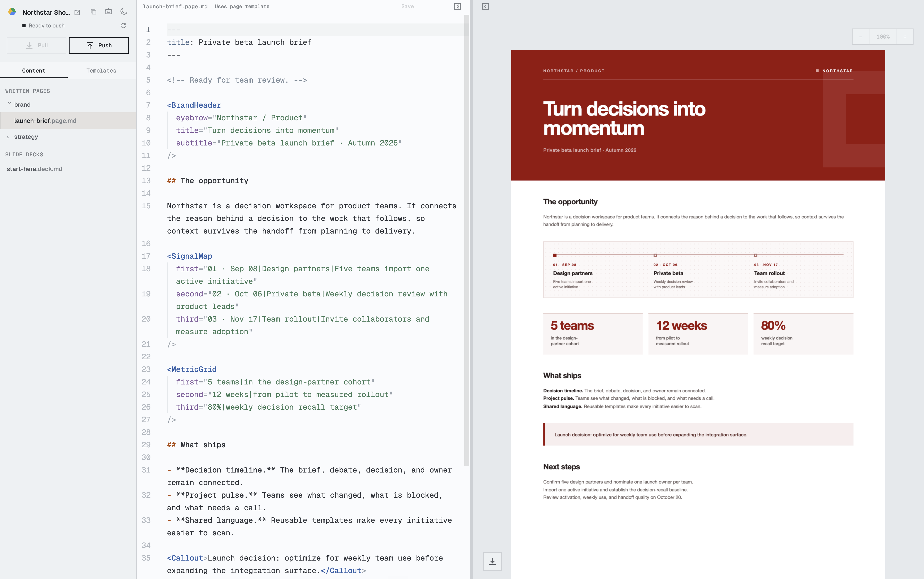Click the editor vertical scrollbar
This screenshot has width=924, height=579.
point(467,240)
